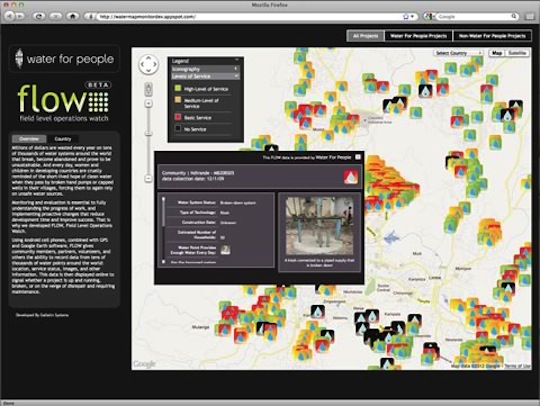The width and height of the screenshot is (540, 406).
Task: Pan map down with control arrow
Action: (x=148, y=71)
